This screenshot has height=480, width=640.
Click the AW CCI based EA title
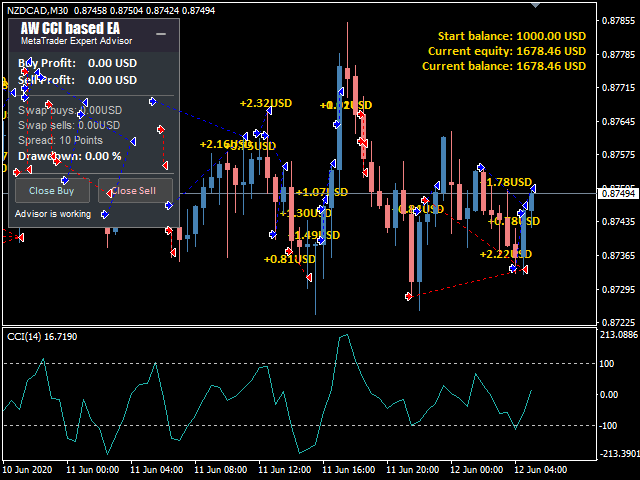70,28
